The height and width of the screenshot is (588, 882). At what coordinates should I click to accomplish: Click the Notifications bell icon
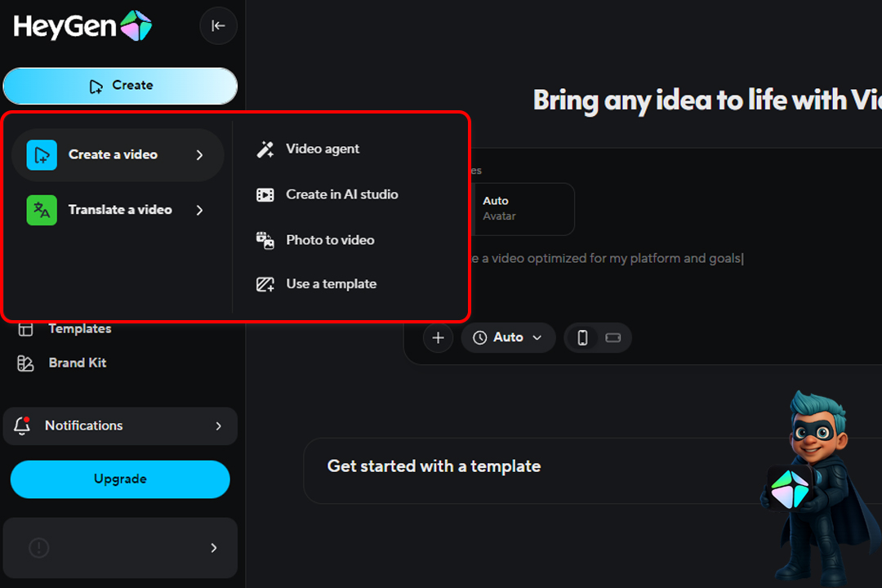point(23,425)
